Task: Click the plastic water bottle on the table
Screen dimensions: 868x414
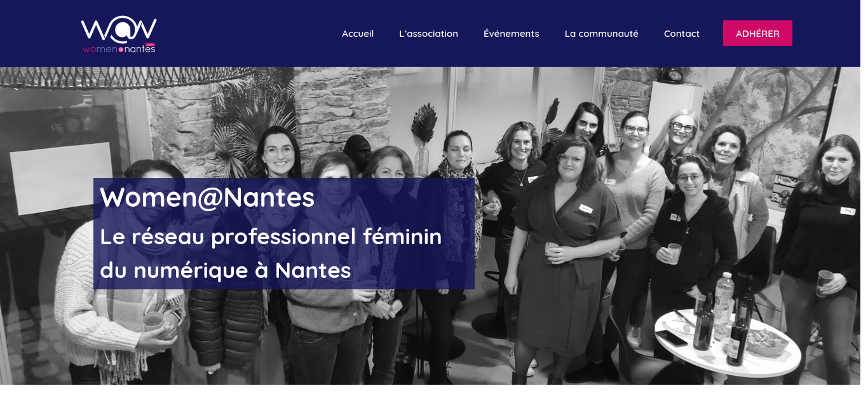Action: (x=723, y=307)
